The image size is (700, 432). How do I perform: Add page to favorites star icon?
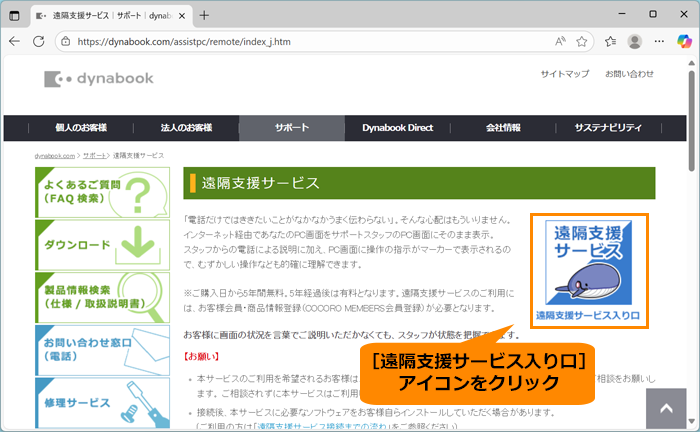tap(581, 42)
